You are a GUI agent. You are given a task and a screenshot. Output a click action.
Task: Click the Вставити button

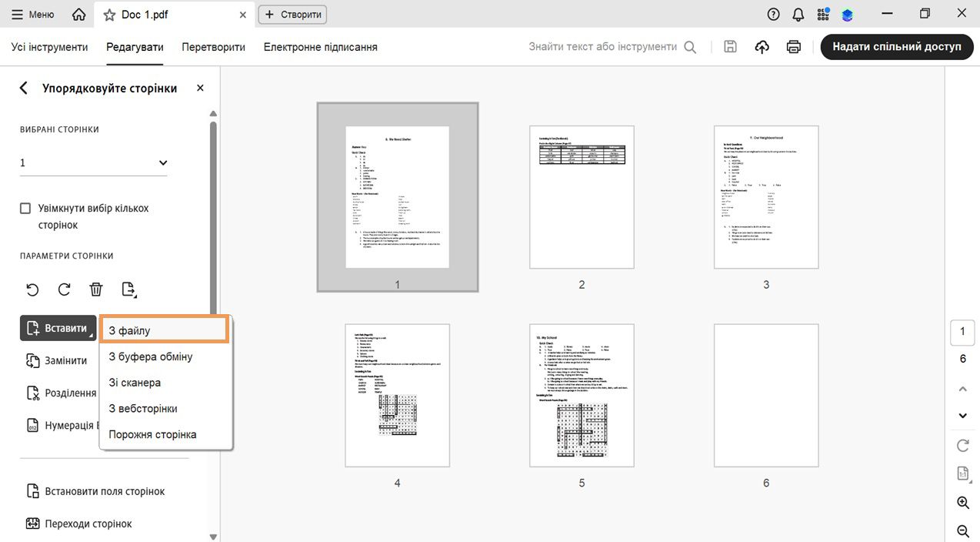pos(58,328)
